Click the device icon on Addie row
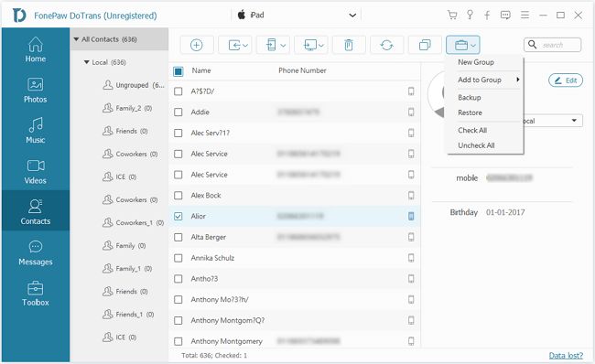Image resolution: width=595 pixels, height=364 pixels. click(x=411, y=112)
